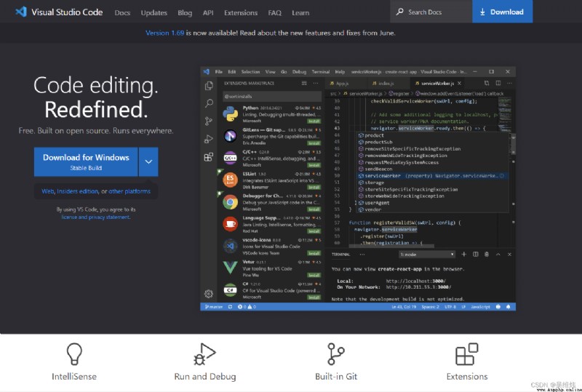Viewport: 582px width, 392px height.
Task: Install the Python extension
Action: coord(314,121)
